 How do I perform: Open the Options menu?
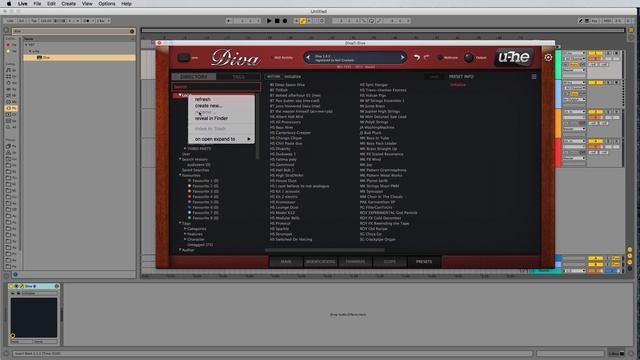(x=107, y=4)
